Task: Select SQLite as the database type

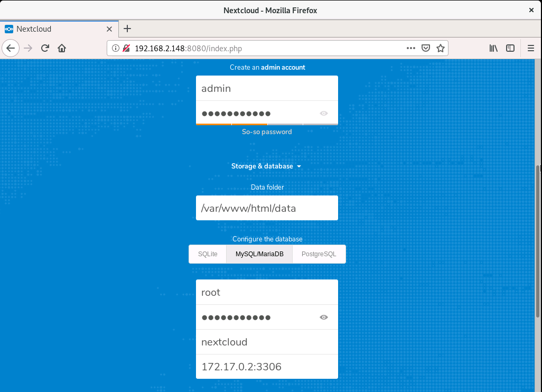Action: click(207, 254)
